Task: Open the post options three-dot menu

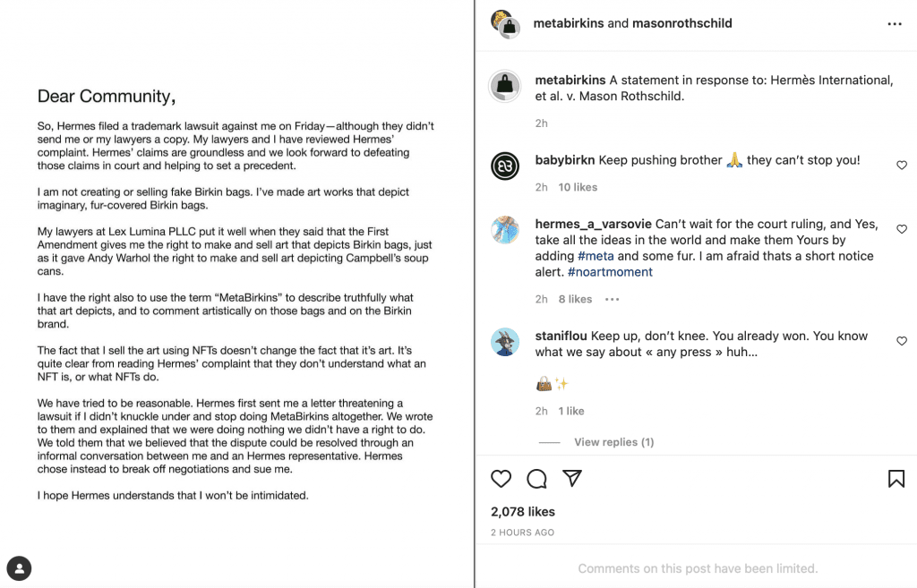Action: click(x=895, y=24)
